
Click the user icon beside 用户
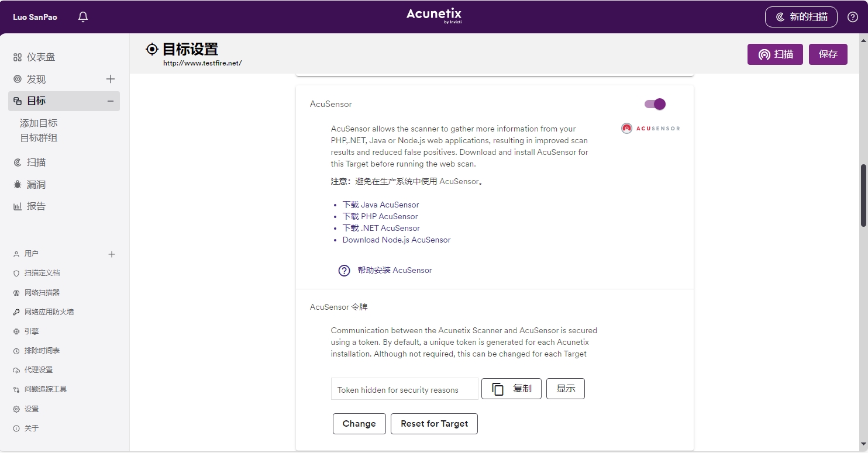[x=16, y=254]
